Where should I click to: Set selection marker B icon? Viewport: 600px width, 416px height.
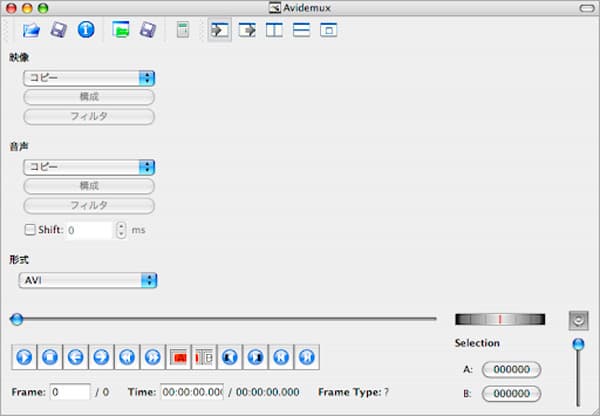204,357
